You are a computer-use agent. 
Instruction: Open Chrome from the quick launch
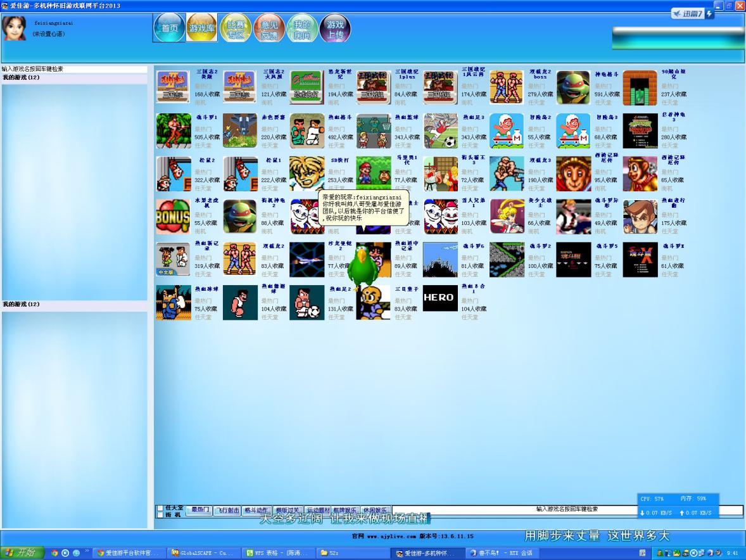pyautogui.click(x=54, y=553)
